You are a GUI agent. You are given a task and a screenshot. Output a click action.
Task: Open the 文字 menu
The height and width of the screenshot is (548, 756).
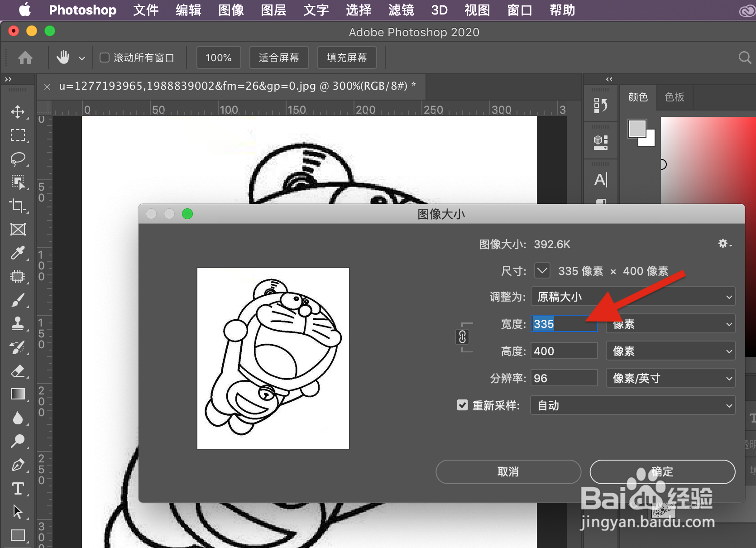pyautogui.click(x=316, y=10)
